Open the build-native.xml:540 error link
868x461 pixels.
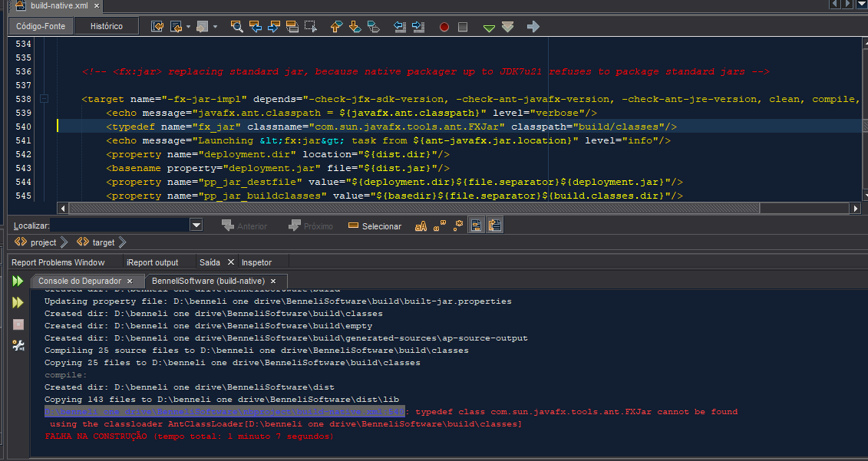[x=225, y=412]
